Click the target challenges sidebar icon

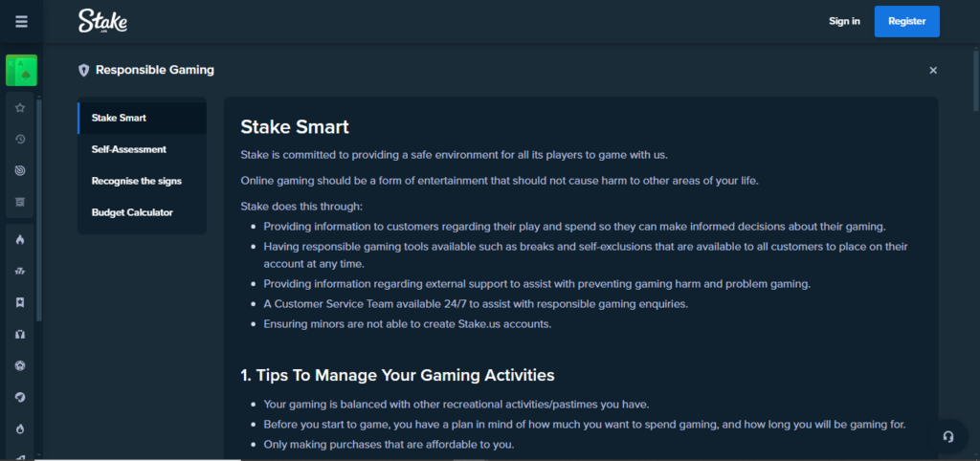(20, 170)
